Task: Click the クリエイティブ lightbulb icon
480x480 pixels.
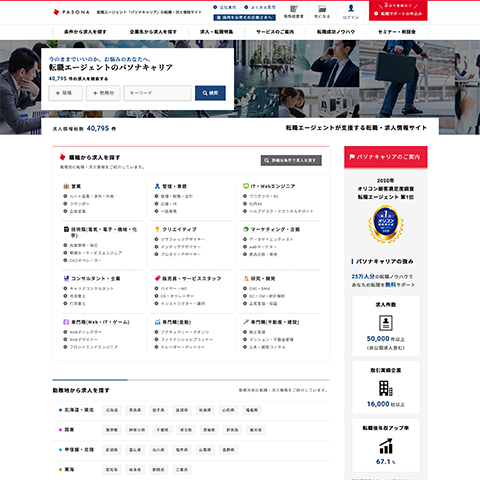Action: [x=157, y=229]
